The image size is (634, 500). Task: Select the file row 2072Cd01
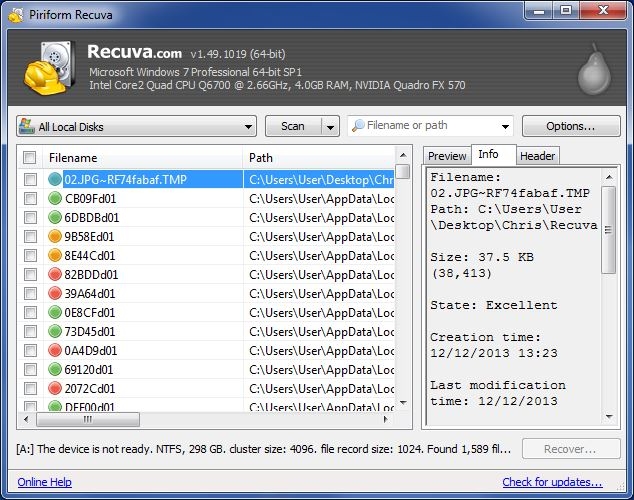[x=206, y=388]
